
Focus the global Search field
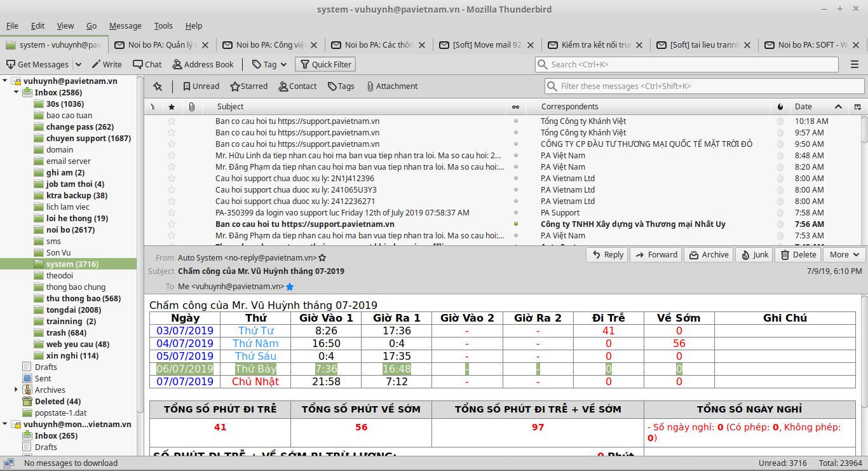pyautogui.click(x=687, y=64)
